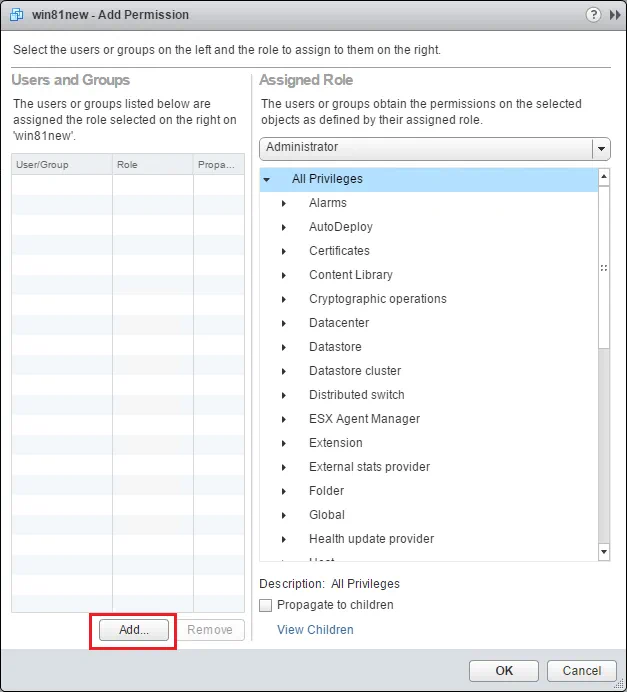Select ESX Agent Manager privilege item

(364, 419)
